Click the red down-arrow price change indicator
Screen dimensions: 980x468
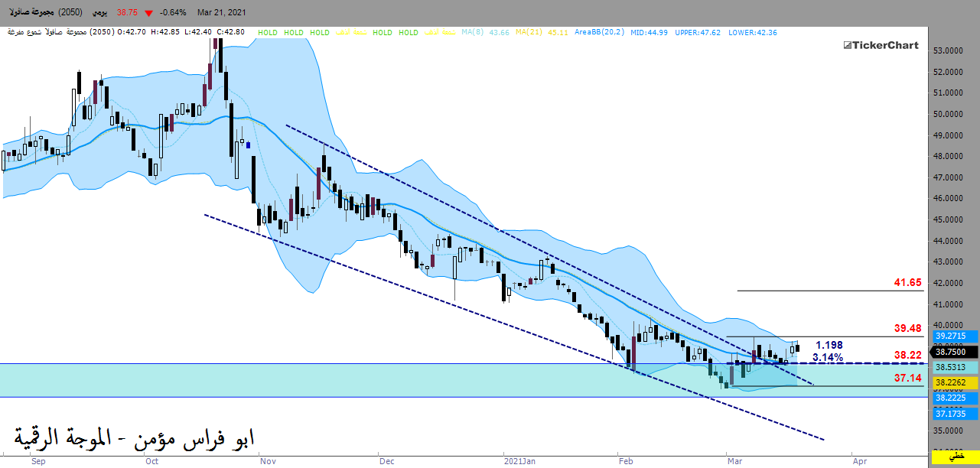coord(148,13)
